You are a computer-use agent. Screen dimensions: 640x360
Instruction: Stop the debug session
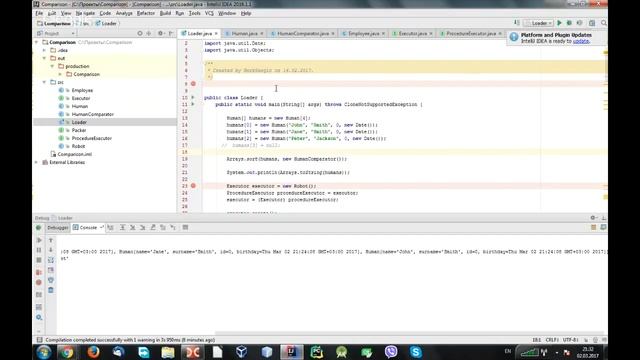coord(39,260)
